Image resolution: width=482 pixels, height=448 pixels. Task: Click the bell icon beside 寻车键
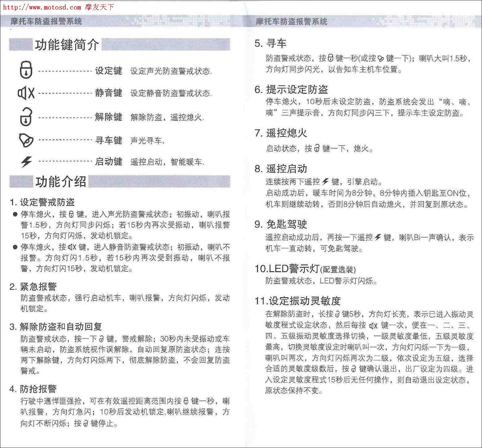26,140
